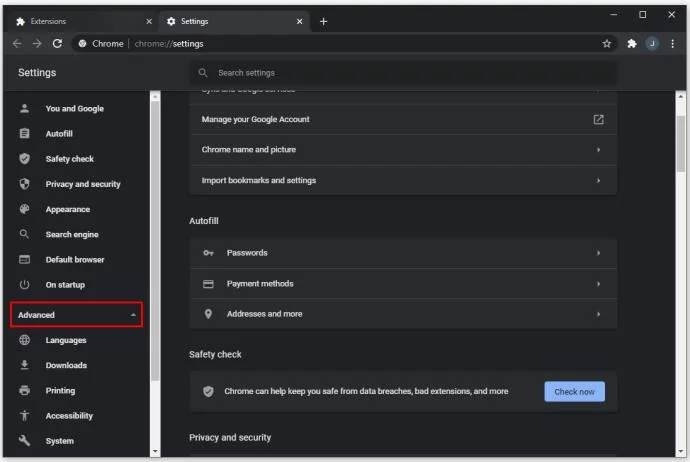Click the Appearance palette icon
The height and width of the screenshot is (462, 690).
pos(25,209)
